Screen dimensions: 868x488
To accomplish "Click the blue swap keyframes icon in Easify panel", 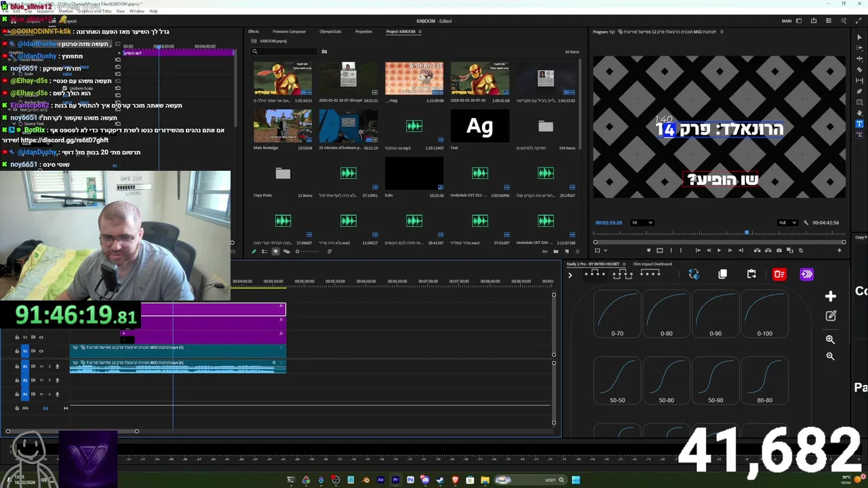I will coord(694,274).
